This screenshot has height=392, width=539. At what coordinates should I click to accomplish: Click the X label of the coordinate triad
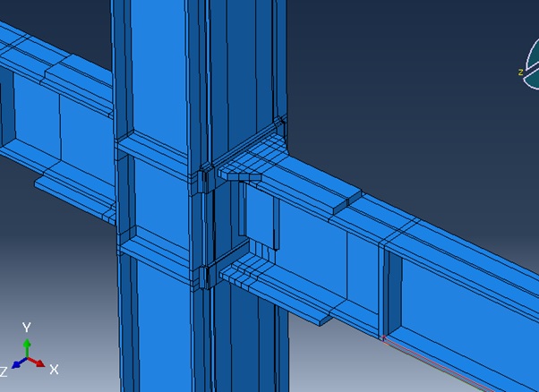pyautogui.click(x=55, y=369)
